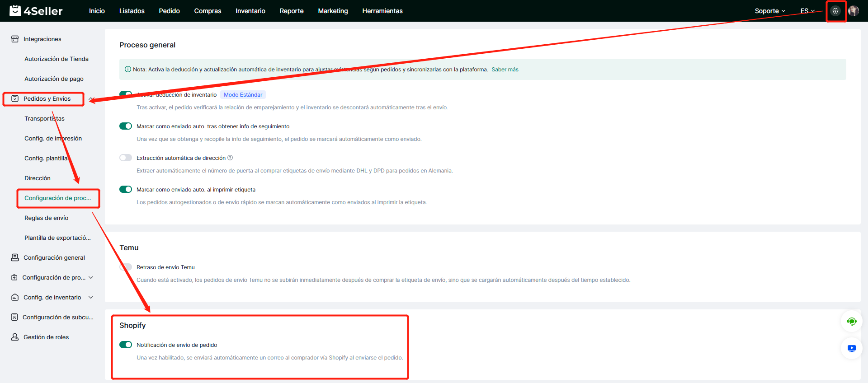This screenshot has width=868, height=383.
Task: Open the Inventario menu
Action: (x=250, y=11)
